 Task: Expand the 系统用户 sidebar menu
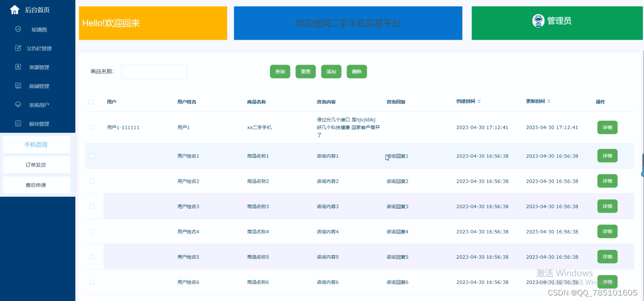pyautogui.click(x=37, y=105)
